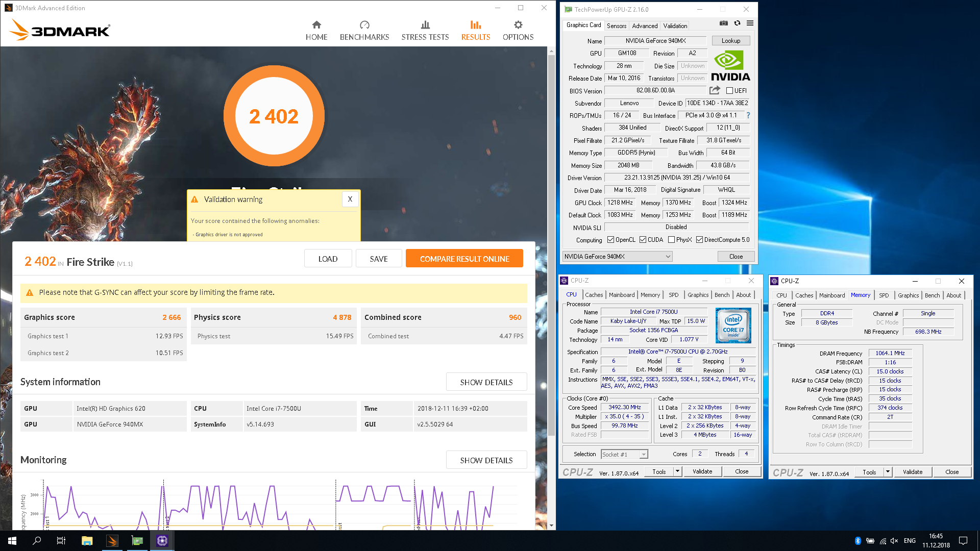Click the SAVE result button
The width and height of the screenshot is (980, 551).
click(379, 259)
